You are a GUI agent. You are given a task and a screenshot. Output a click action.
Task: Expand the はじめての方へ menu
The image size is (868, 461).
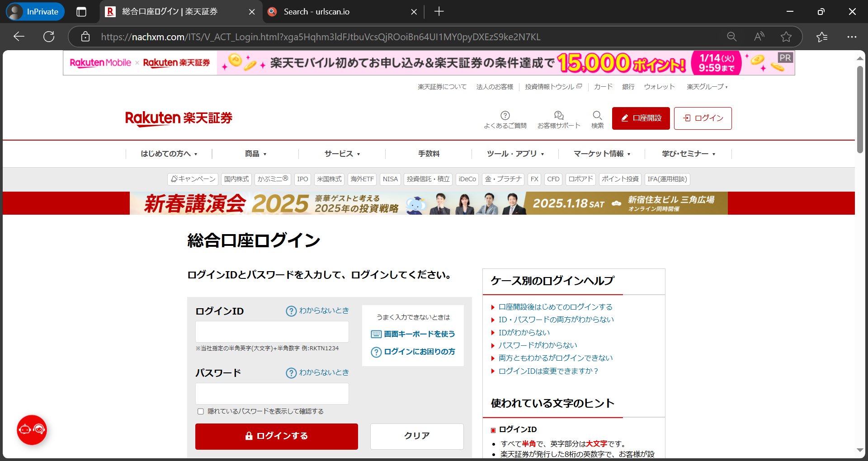tap(169, 154)
